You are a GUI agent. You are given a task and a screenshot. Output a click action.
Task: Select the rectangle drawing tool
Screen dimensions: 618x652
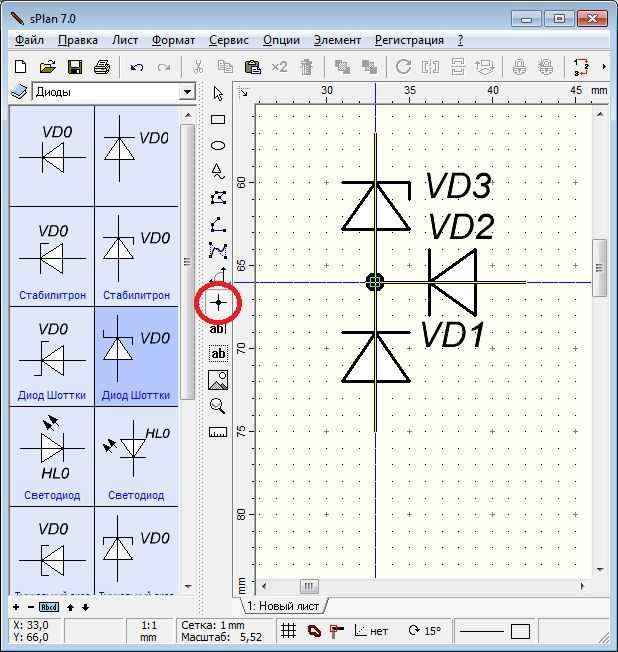[x=218, y=120]
